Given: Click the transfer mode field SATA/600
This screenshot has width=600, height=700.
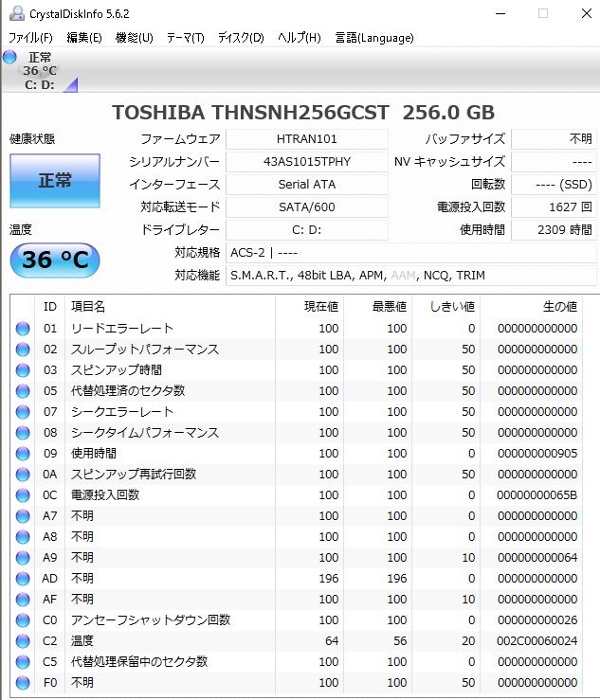Looking at the screenshot, I should (x=306, y=207).
